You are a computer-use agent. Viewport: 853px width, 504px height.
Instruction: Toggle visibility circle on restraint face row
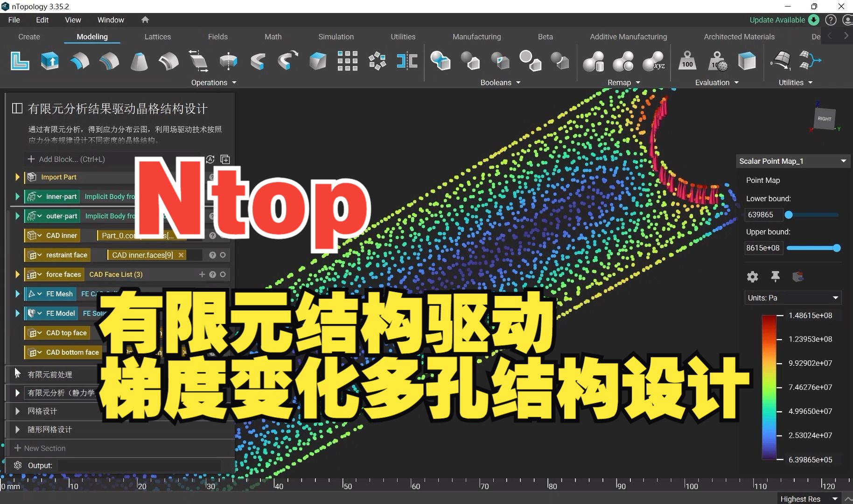pos(223,255)
